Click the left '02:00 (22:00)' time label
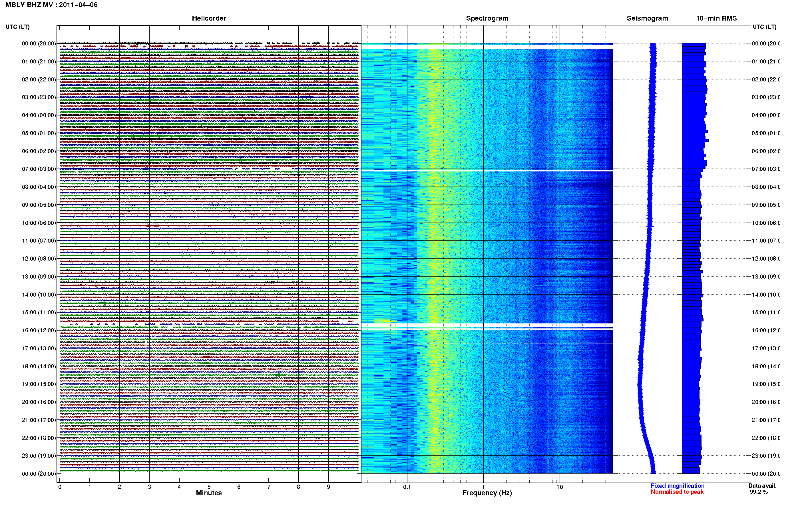 [x=39, y=79]
